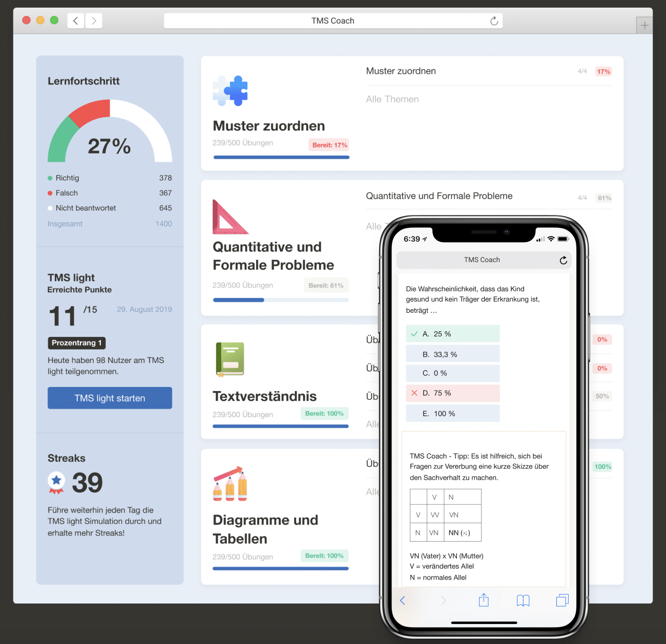Select Muster zuordnen topic row
This screenshot has height=644, width=666.
coord(489,71)
